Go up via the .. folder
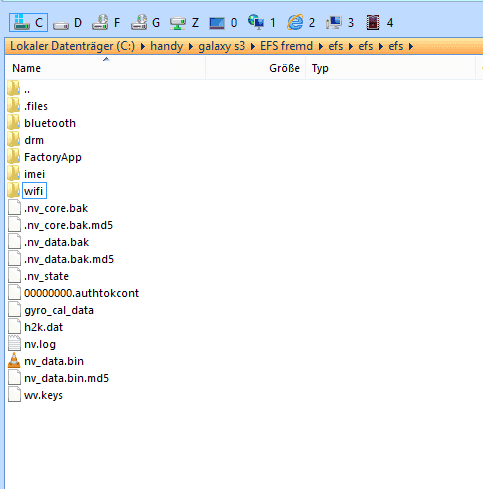Viewport: 483px width, 489px height. [x=27, y=89]
